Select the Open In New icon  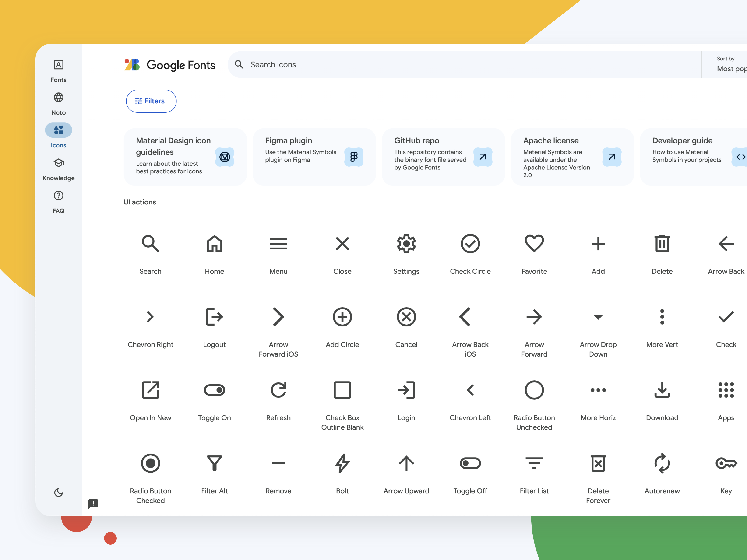150,390
